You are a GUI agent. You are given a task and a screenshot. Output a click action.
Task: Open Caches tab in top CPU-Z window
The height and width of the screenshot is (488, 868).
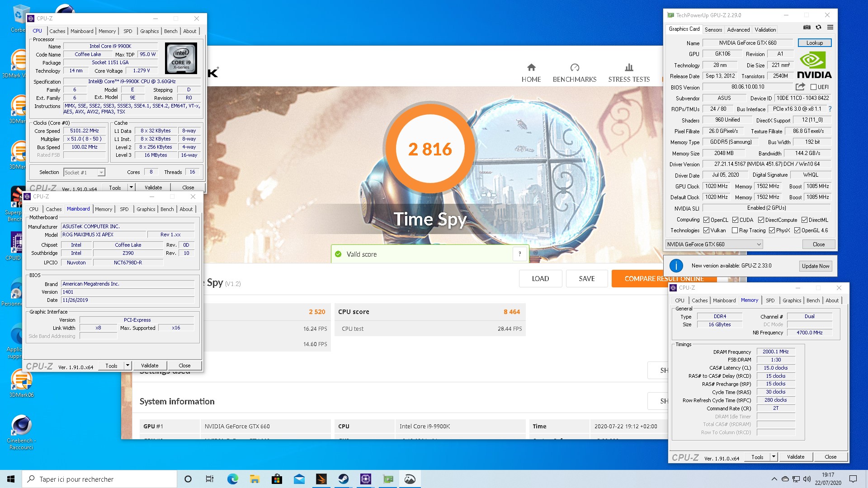tap(57, 31)
